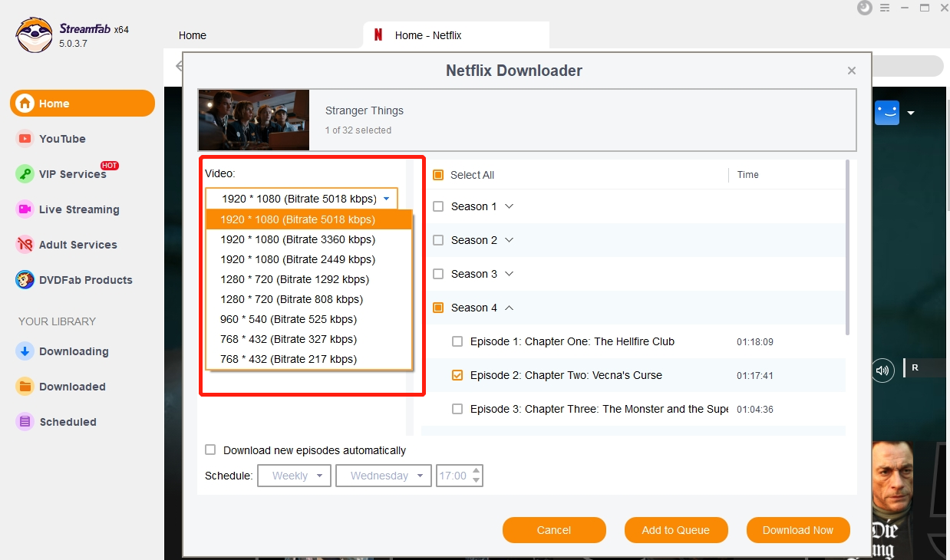Click the Adult Services icon
The width and height of the screenshot is (950, 560).
[25, 245]
